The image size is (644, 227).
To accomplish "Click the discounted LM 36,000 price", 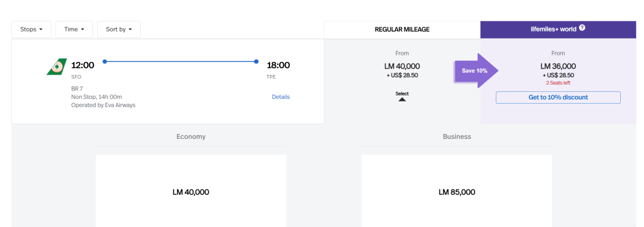I will point(558,66).
